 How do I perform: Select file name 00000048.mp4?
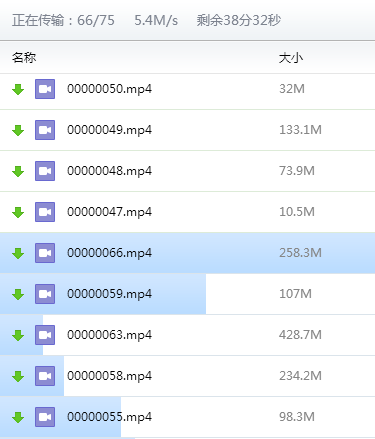click(109, 171)
